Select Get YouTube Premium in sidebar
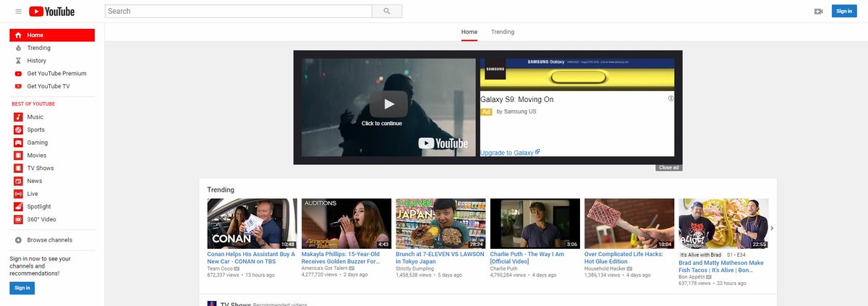 [57, 74]
